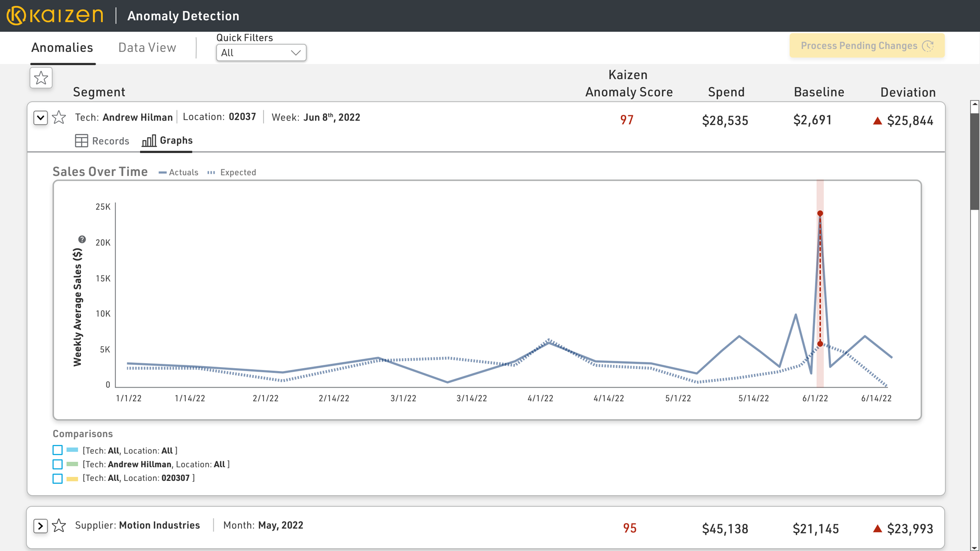The width and height of the screenshot is (980, 551).
Task: Open the Quick Filters dropdown
Action: coord(261,53)
